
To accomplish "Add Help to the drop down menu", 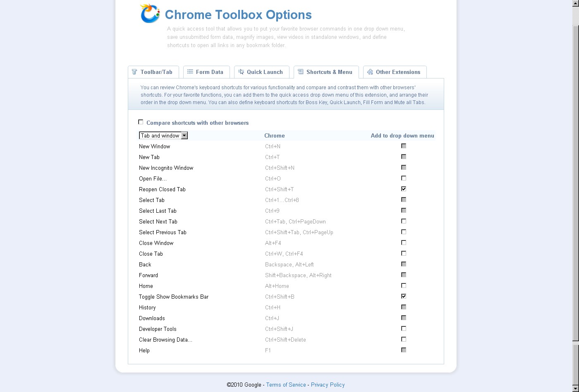I will (404, 350).
